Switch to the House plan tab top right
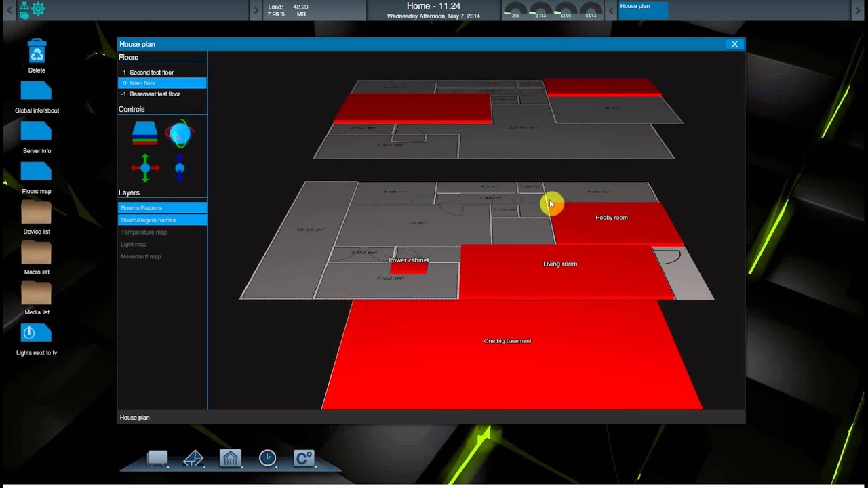Viewport: 868px width, 488px height. click(642, 10)
